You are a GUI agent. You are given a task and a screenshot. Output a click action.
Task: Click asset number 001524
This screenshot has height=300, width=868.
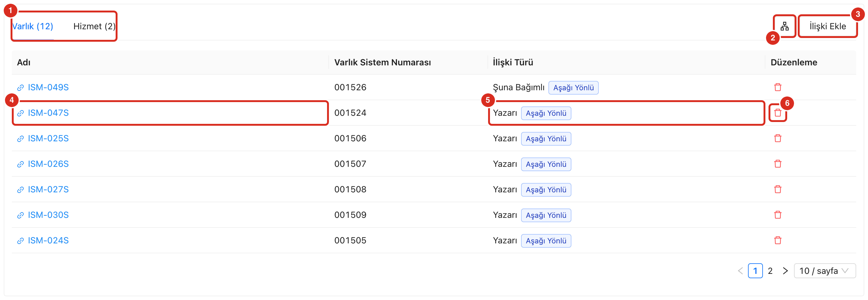coord(350,113)
